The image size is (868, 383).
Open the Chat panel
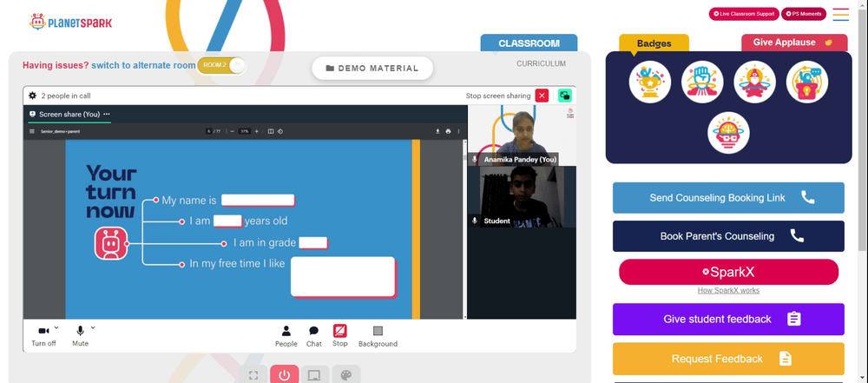tap(314, 336)
